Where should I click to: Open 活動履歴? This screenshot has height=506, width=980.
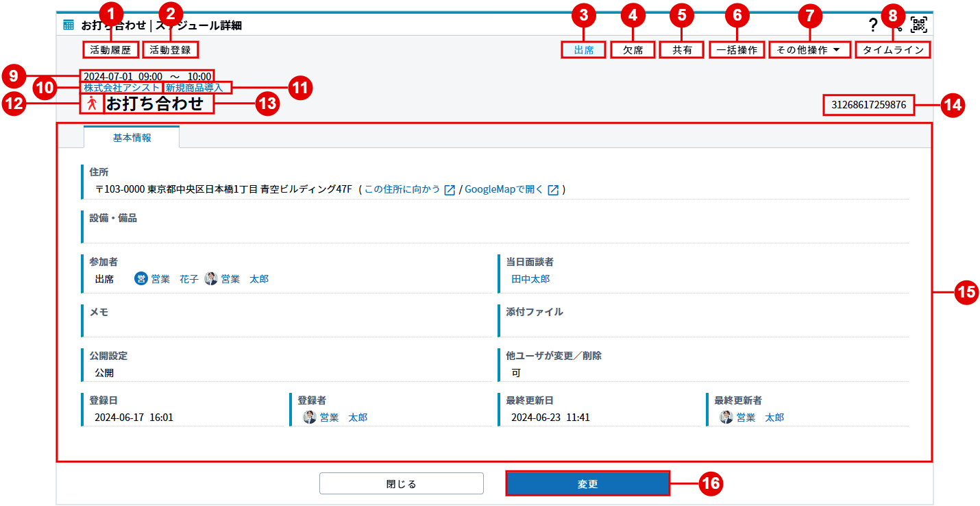[x=110, y=49]
